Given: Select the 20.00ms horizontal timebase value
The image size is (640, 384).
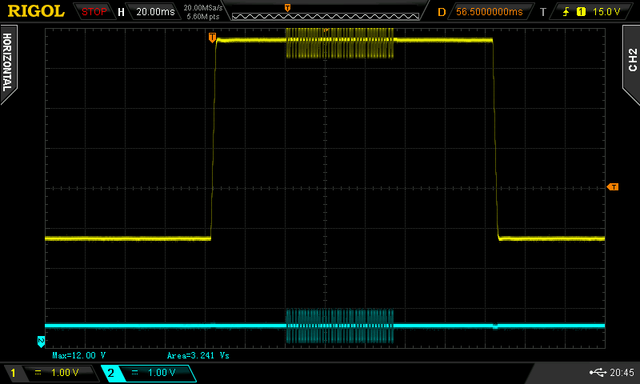Looking at the screenshot, I should [156, 12].
